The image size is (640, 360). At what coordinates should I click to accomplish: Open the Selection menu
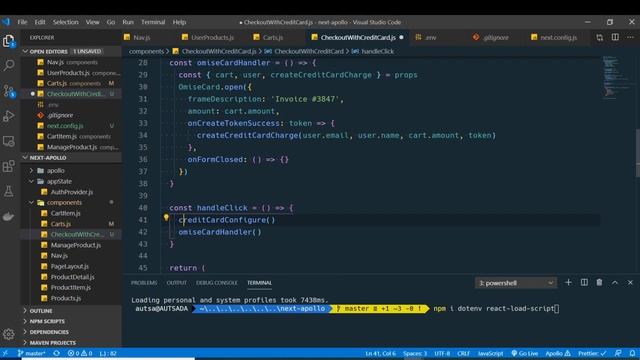65,22
